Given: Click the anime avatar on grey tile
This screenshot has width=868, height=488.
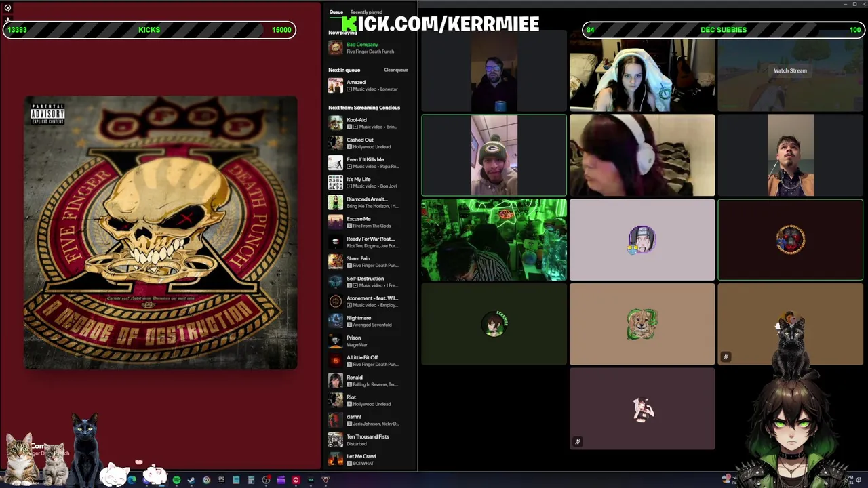Looking at the screenshot, I should pos(642,240).
